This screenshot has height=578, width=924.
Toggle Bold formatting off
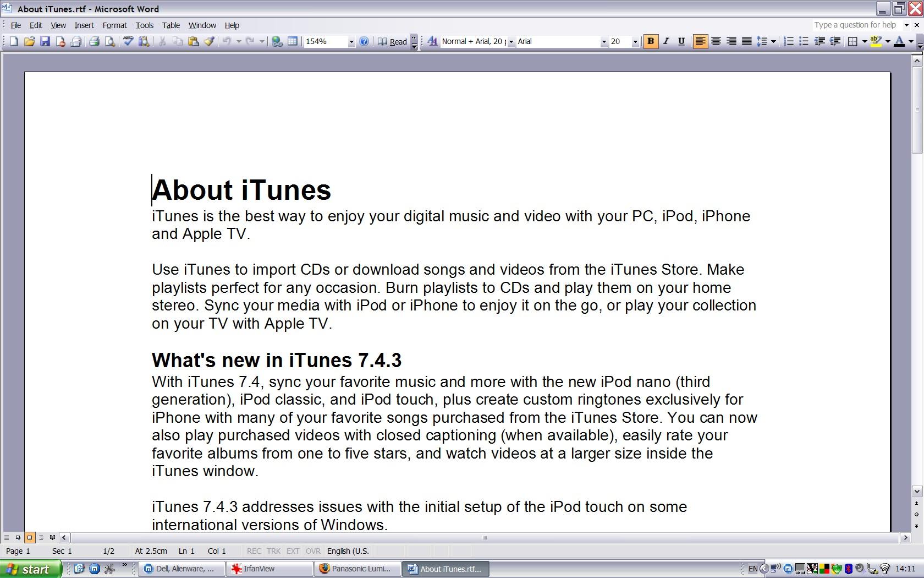651,41
